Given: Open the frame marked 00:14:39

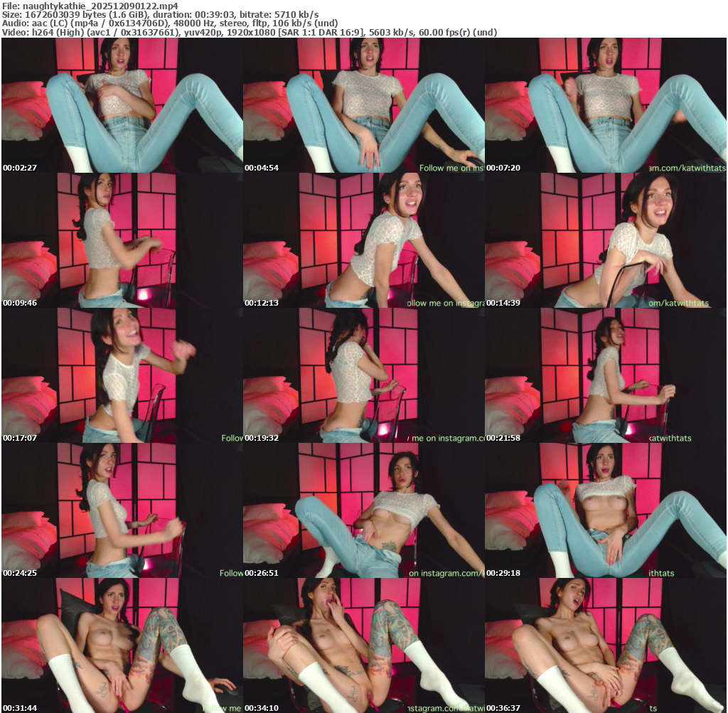Looking at the screenshot, I should tap(606, 240).
